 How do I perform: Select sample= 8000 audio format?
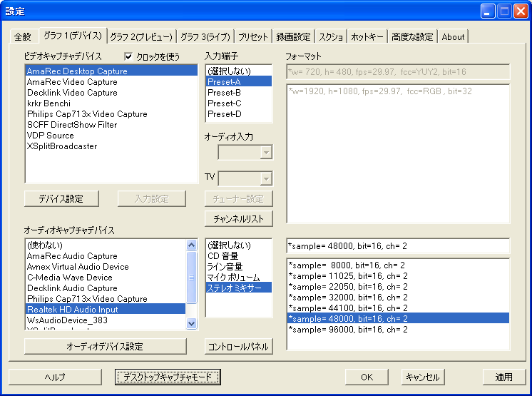pyautogui.click(x=398, y=265)
